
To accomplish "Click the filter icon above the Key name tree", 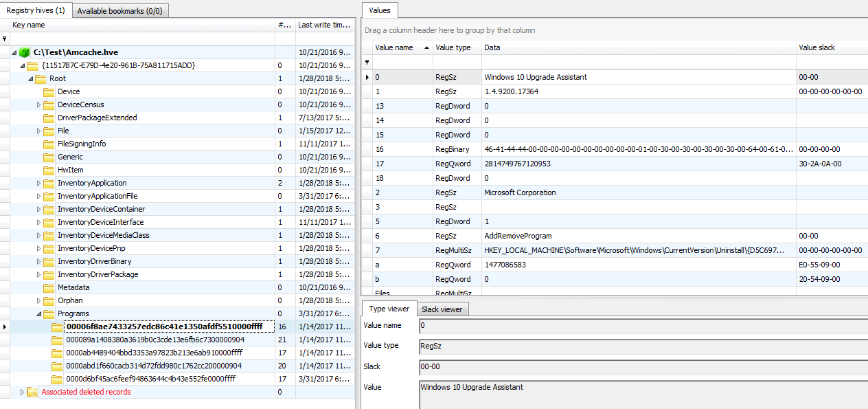I will pos(4,38).
